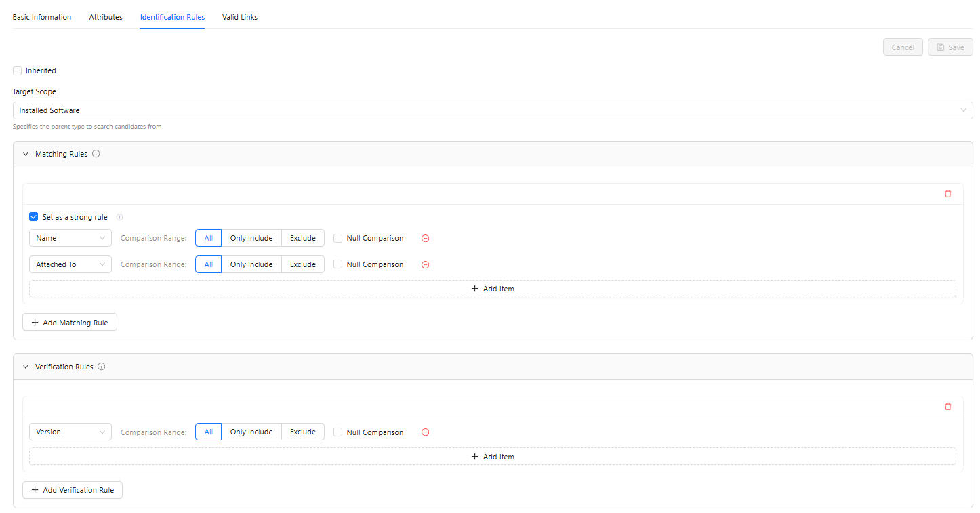Viewport: 980px width, 513px height.
Task: Open the Version attribute dropdown
Action: (x=70, y=432)
